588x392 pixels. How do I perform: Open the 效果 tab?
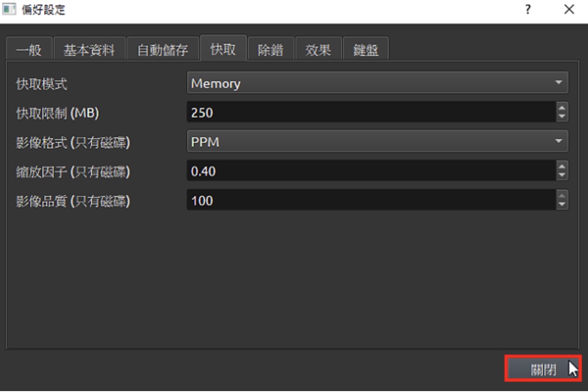[318, 49]
